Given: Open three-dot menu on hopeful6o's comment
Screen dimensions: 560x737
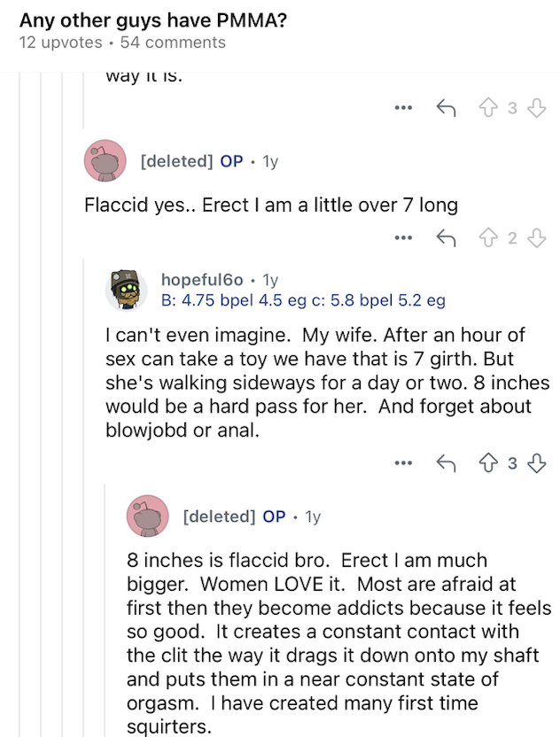Looking at the screenshot, I should (x=403, y=463).
